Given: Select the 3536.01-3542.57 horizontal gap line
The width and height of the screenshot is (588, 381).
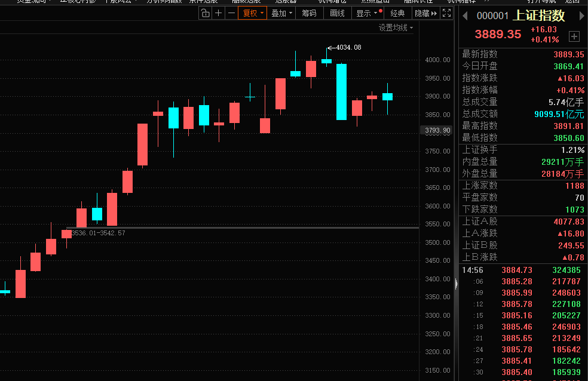Looking at the screenshot, I should 239,228.
